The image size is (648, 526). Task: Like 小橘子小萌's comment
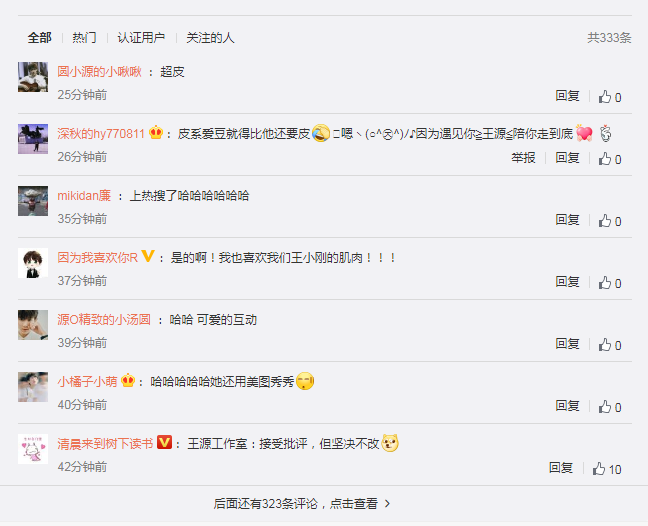[610, 407]
